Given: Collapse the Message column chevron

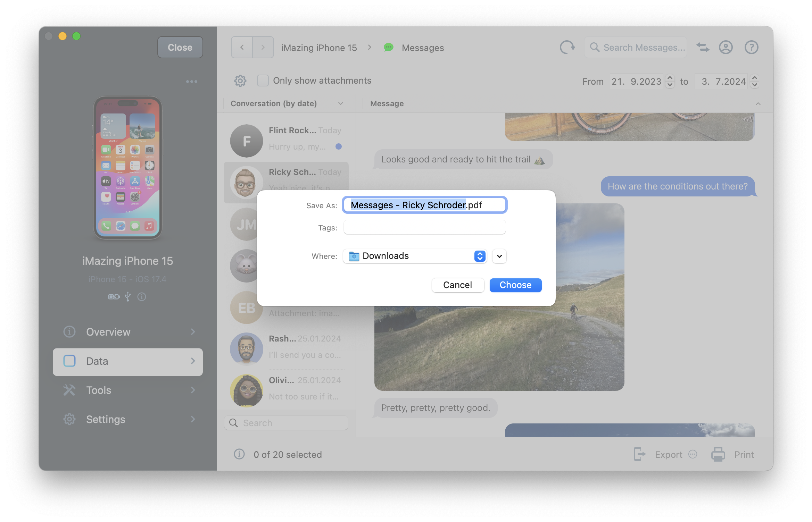Looking at the screenshot, I should pyautogui.click(x=758, y=104).
